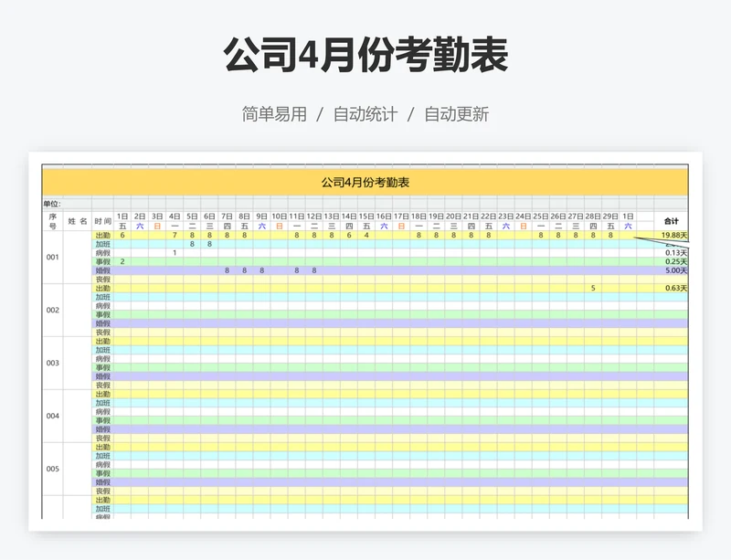Click 病假 row label for employee 002

pyautogui.click(x=103, y=306)
